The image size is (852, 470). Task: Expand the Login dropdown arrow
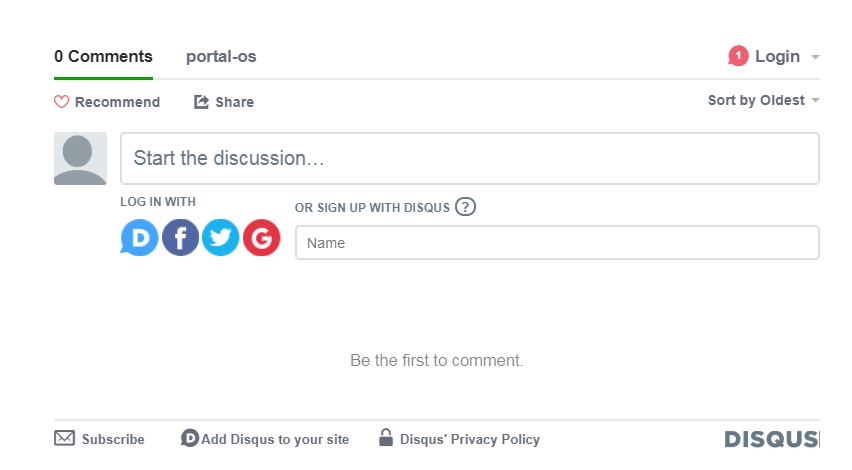[x=815, y=57]
